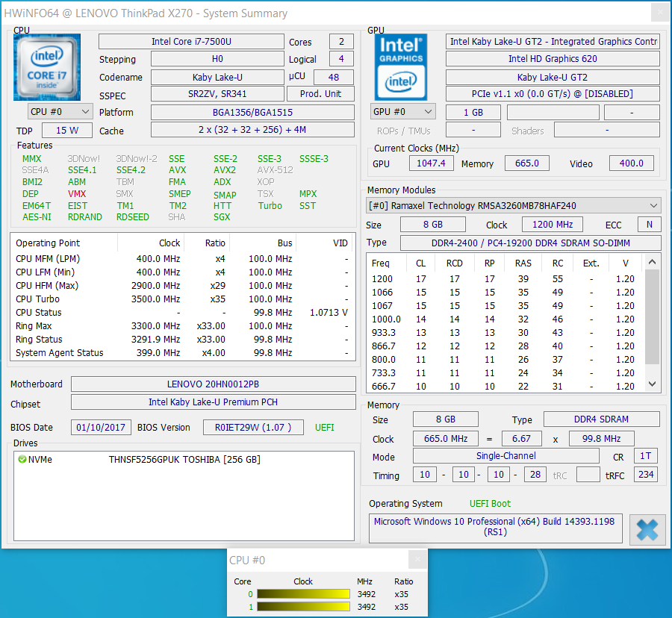Click the AES-NI feature label
This screenshot has width=672, height=618.
[37, 217]
